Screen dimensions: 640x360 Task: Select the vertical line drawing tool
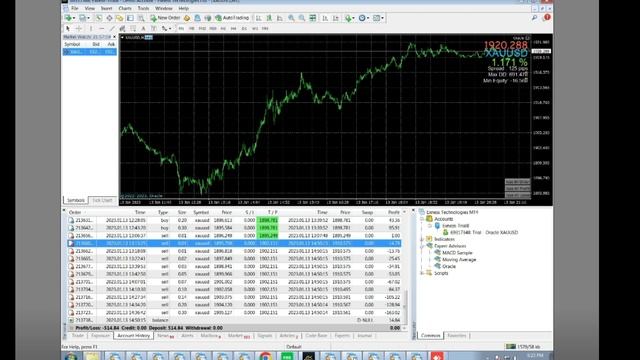pyautogui.click(x=91, y=29)
